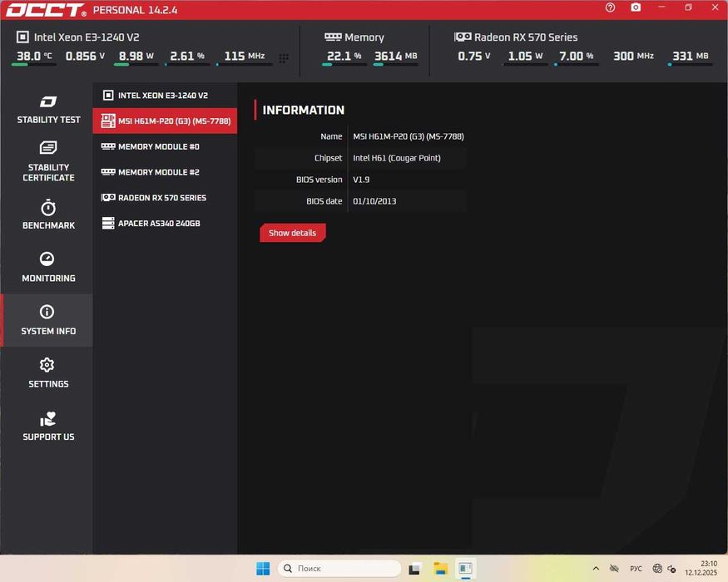Click the GPU power 1.05 W value
This screenshot has width=728, height=582.
(x=525, y=57)
